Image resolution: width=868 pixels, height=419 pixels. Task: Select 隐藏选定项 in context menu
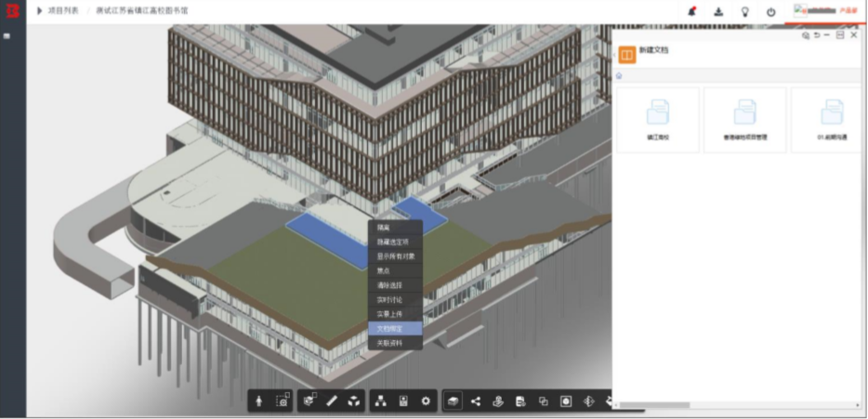[395, 242]
